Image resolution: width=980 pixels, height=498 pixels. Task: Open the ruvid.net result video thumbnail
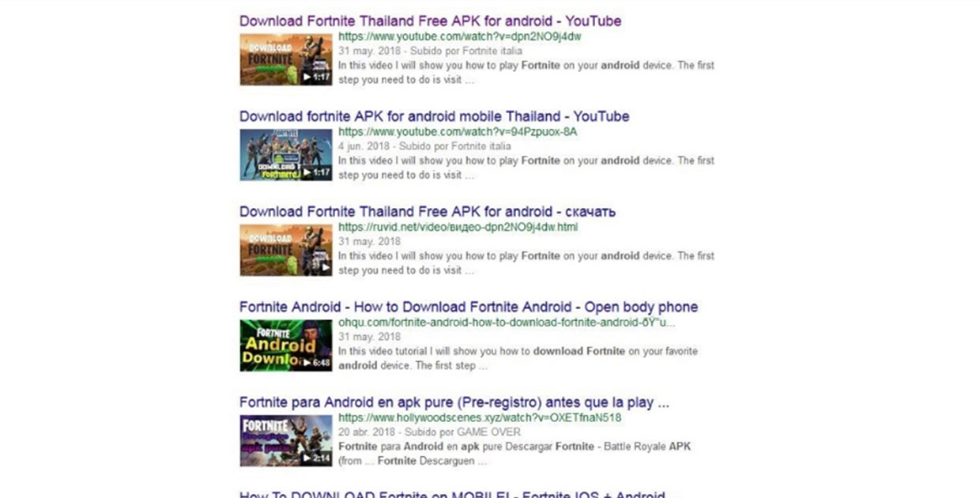click(x=286, y=250)
